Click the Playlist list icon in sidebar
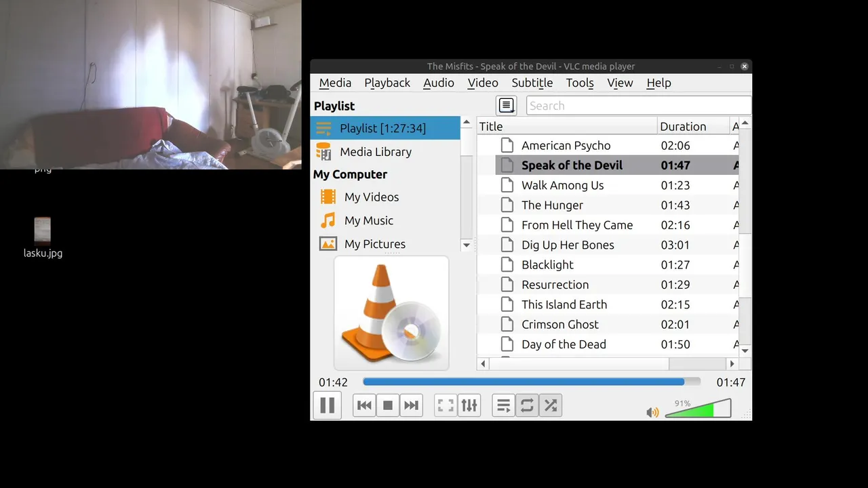The image size is (868, 488). click(323, 128)
